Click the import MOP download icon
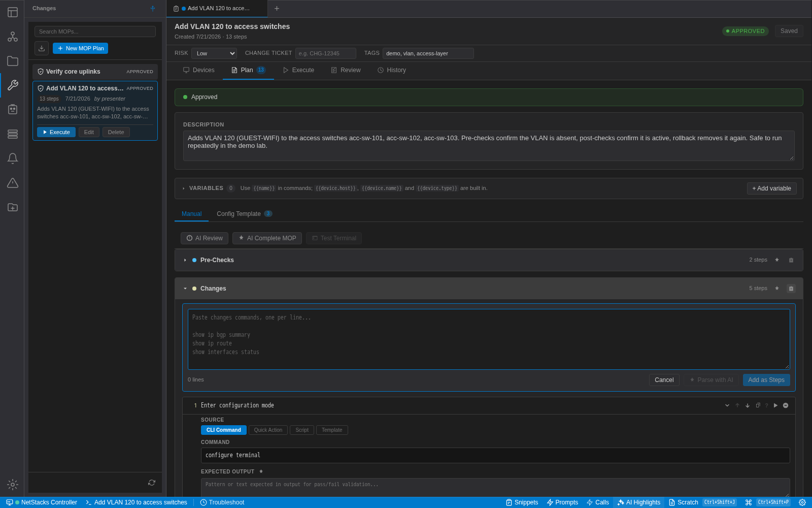812x508 pixels. [42, 48]
